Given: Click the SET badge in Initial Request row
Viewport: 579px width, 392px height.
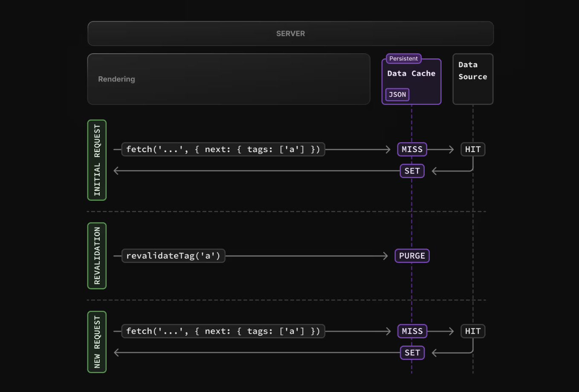Looking at the screenshot, I should (412, 171).
